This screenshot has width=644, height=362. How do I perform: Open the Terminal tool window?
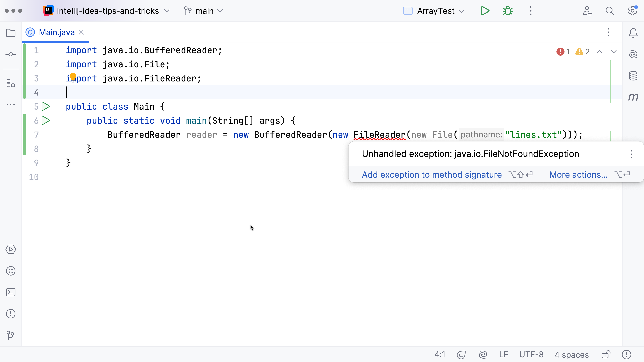point(11,292)
